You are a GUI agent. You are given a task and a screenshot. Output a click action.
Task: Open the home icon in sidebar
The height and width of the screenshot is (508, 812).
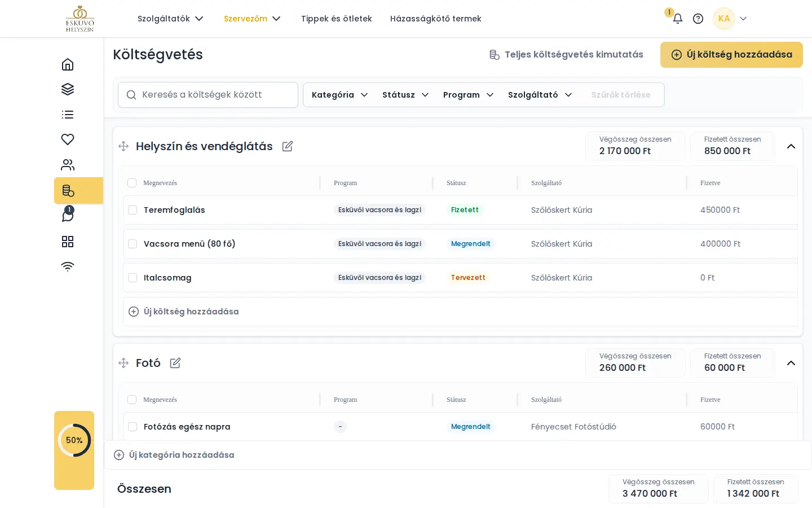pos(68,64)
